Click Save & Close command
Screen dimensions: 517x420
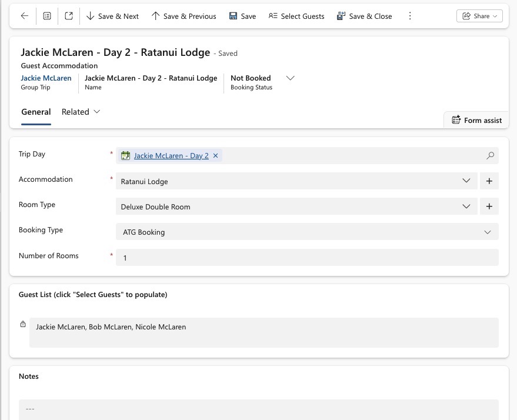click(x=364, y=16)
